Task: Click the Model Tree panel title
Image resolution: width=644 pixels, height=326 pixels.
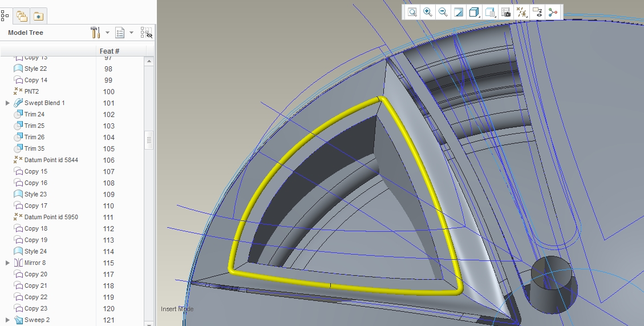Action: tap(26, 33)
